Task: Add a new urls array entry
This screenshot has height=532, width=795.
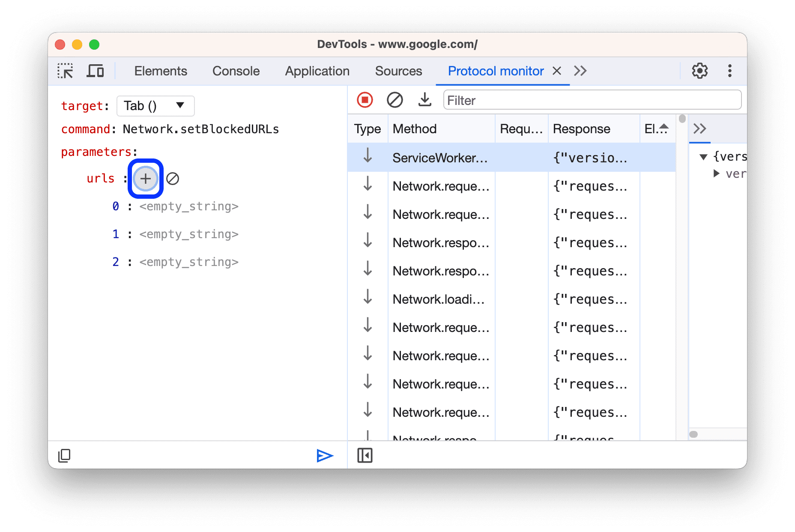Action: point(145,179)
